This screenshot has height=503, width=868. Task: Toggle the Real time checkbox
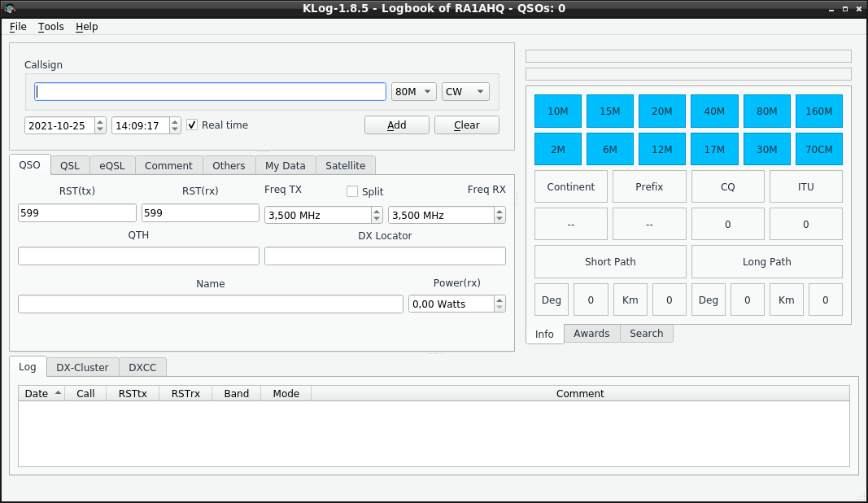click(x=192, y=125)
